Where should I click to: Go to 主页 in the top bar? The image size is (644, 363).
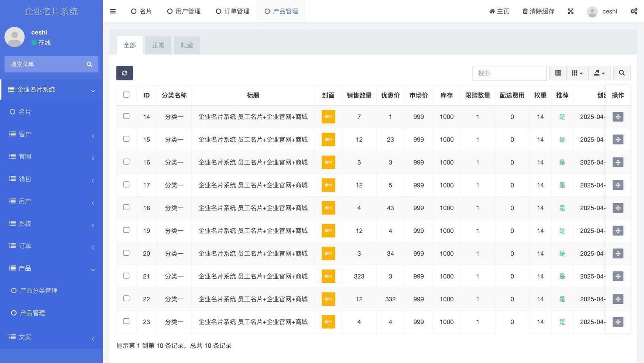click(x=499, y=11)
